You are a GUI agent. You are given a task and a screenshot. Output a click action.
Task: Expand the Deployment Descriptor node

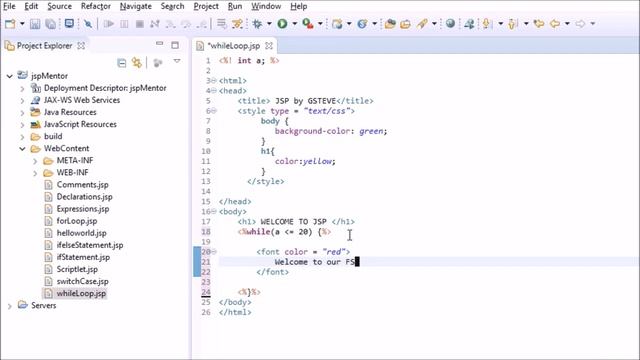click(x=22, y=88)
